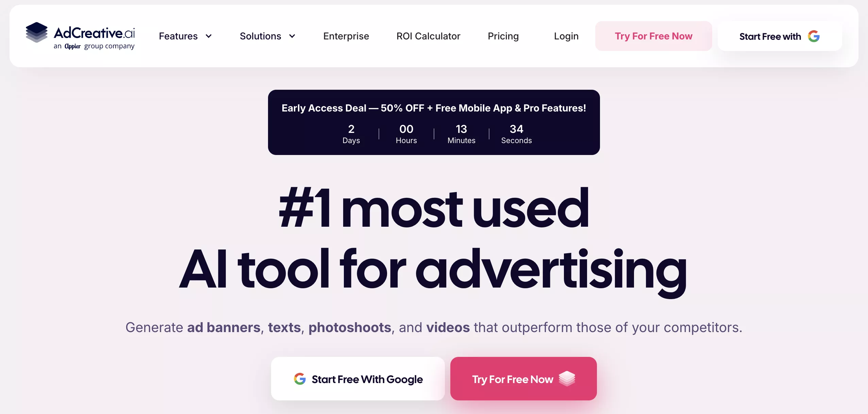Image resolution: width=868 pixels, height=414 pixels.
Task: Click the Early Access Deal banner headline
Action: point(434,108)
